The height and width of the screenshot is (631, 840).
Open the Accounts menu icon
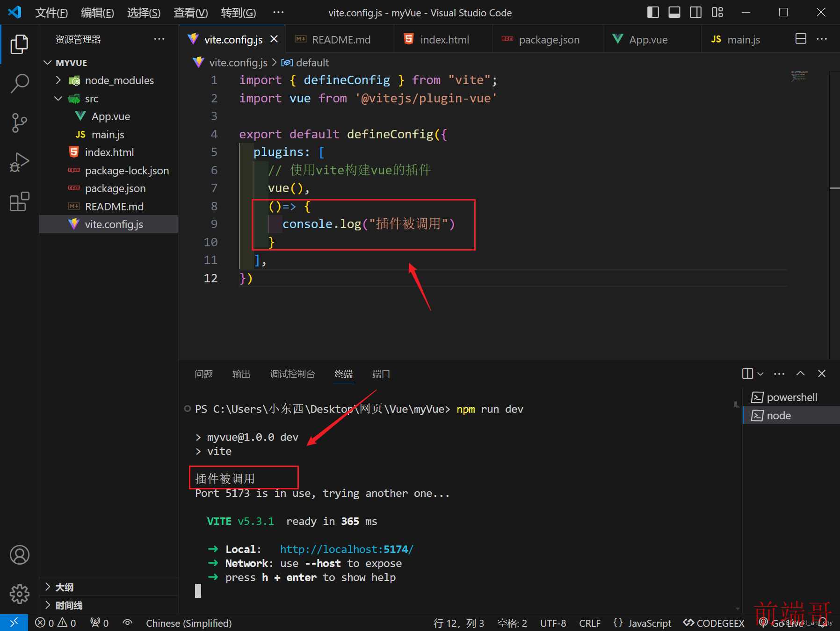(19, 555)
